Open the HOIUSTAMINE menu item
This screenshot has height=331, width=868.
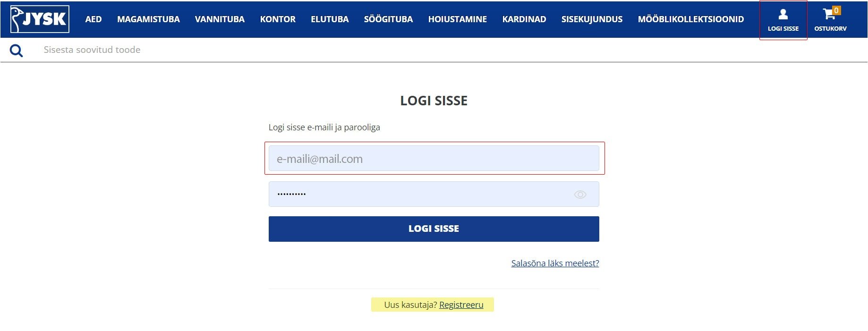(x=457, y=19)
